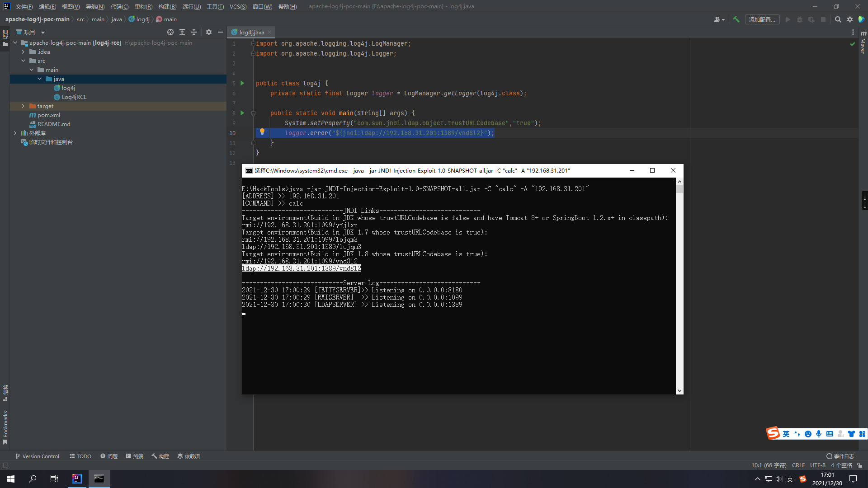
Task: Click the Search Everywhere magnifier icon
Action: tap(838, 19)
